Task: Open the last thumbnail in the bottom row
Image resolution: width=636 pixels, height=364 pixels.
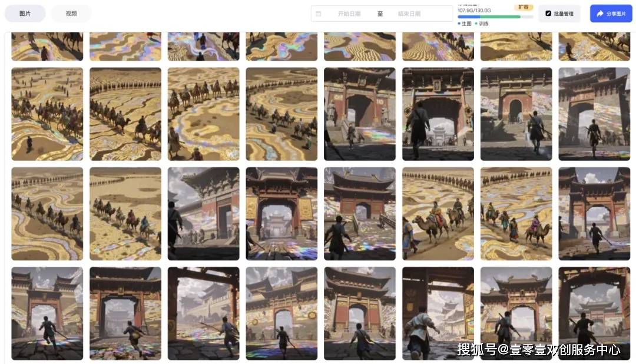Action: [594, 313]
